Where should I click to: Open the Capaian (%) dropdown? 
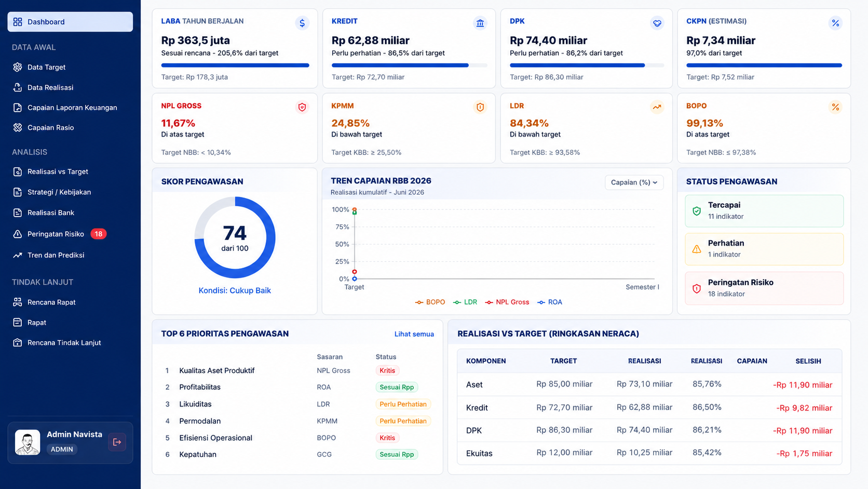point(634,182)
